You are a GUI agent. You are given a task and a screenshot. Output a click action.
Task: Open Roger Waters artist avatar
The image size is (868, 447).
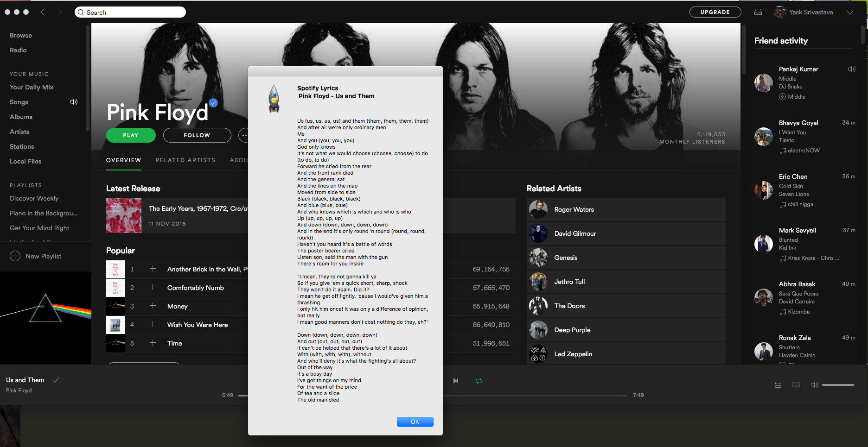538,209
